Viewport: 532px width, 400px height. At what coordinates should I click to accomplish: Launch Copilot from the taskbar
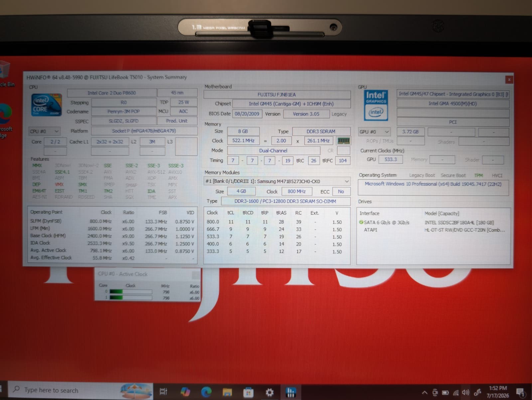[x=185, y=392]
